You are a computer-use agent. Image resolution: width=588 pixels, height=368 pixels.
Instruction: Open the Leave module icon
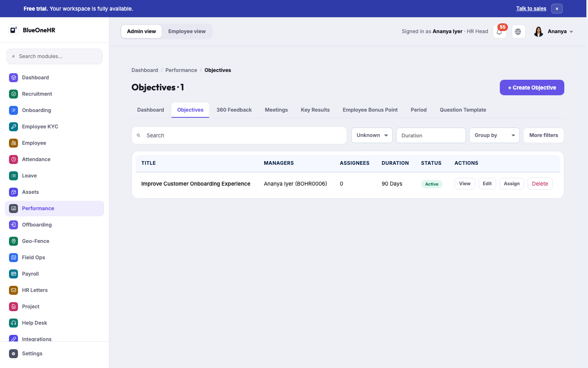(13, 176)
